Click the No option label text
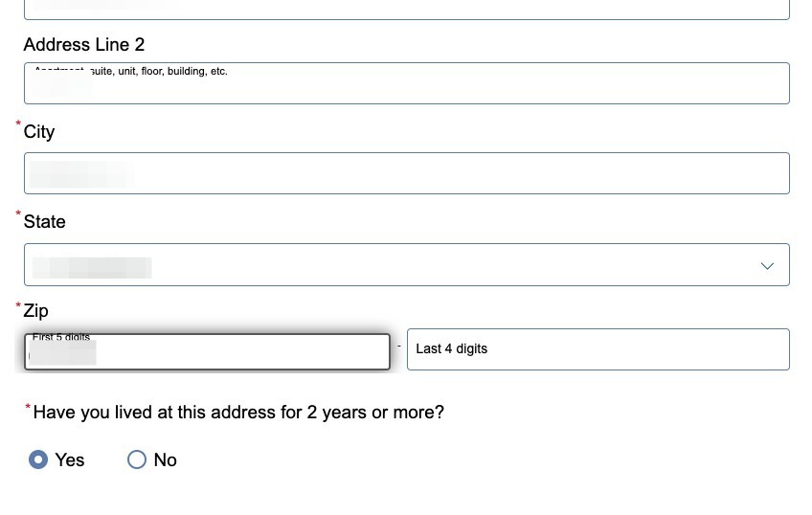Viewport: 812px width, 515px height. [x=166, y=460]
